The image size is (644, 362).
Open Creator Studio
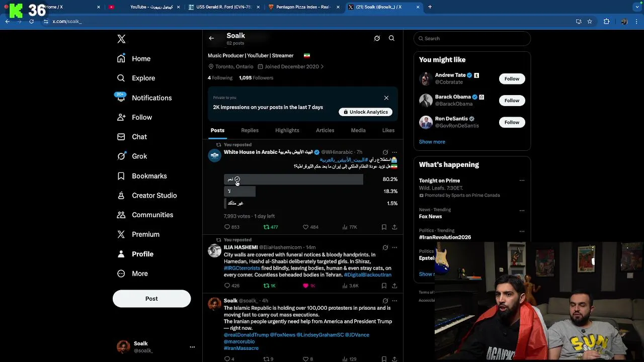[x=147, y=196]
